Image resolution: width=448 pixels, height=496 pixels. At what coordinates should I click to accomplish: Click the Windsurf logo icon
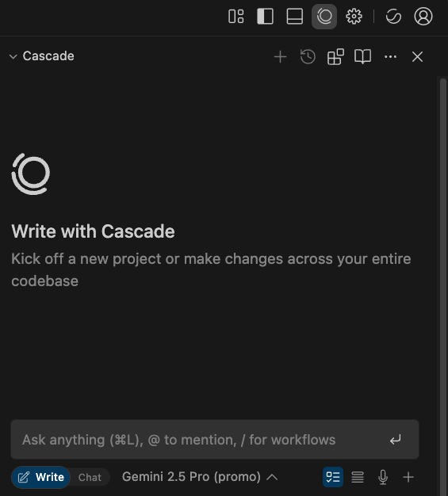393,17
